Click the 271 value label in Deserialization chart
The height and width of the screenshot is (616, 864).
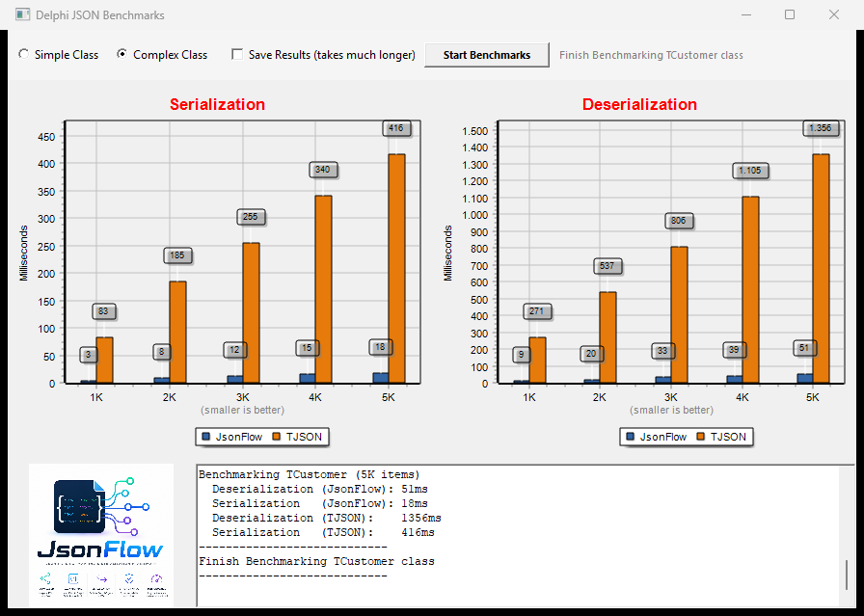click(x=536, y=311)
